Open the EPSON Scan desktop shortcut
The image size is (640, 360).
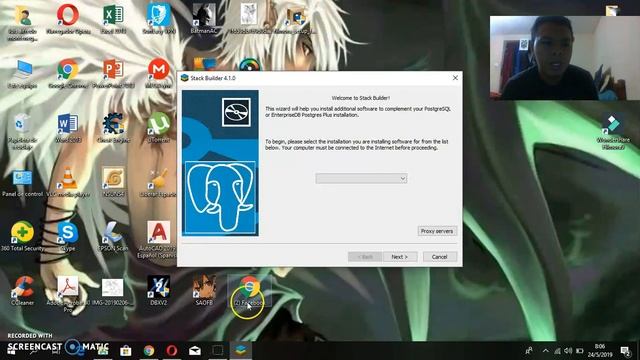[113, 236]
